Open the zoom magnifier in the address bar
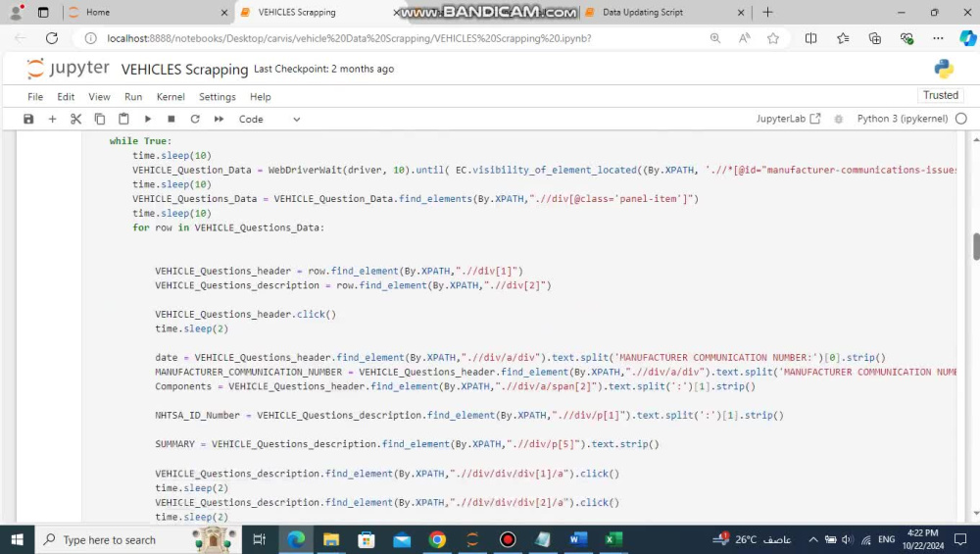Screen dimensions: 980x554 coord(715,38)
